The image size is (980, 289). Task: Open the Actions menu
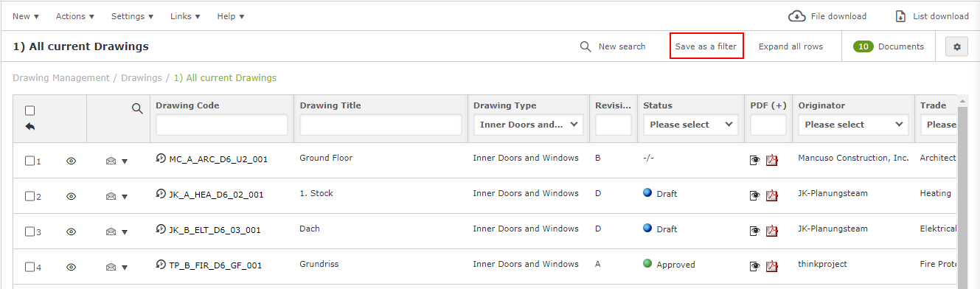pos(75,16)
